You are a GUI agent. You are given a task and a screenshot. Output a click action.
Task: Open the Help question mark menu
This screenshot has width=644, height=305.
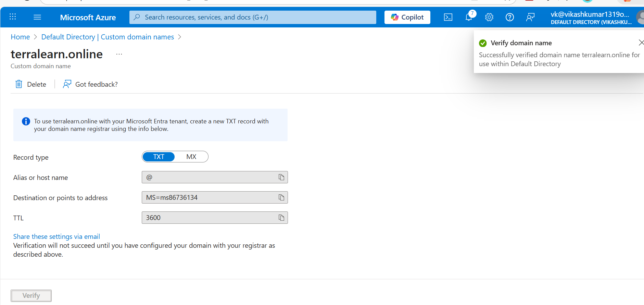(x=509, y=17)
